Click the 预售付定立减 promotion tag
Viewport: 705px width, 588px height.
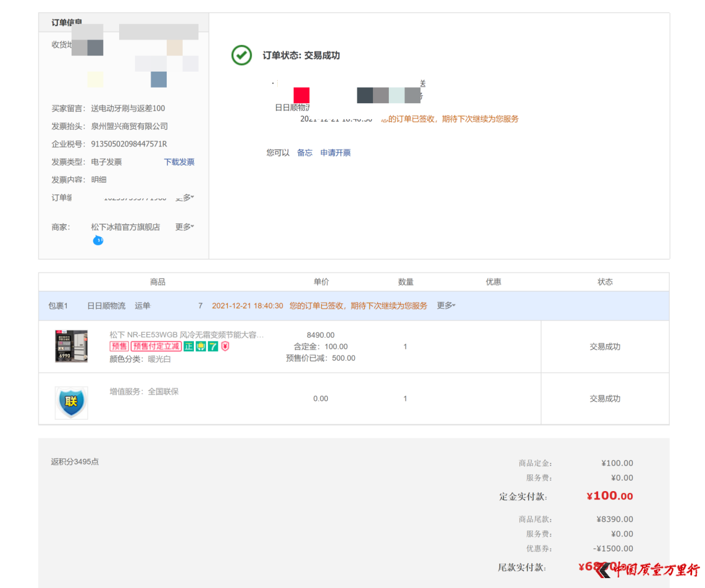156,346
